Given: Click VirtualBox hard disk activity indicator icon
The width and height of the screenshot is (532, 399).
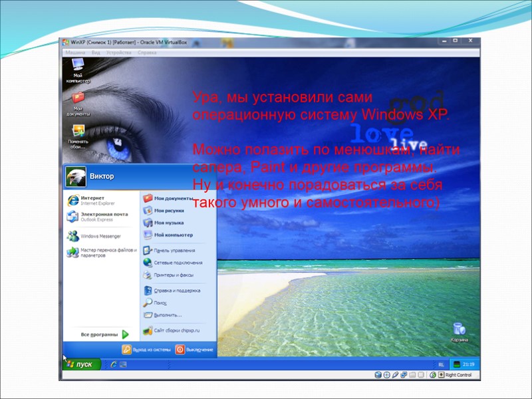Looking at the screenshot, I should coord(378,375).
